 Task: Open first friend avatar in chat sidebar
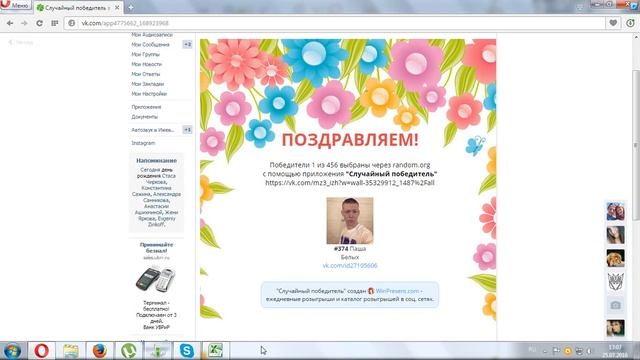point(615,211)
